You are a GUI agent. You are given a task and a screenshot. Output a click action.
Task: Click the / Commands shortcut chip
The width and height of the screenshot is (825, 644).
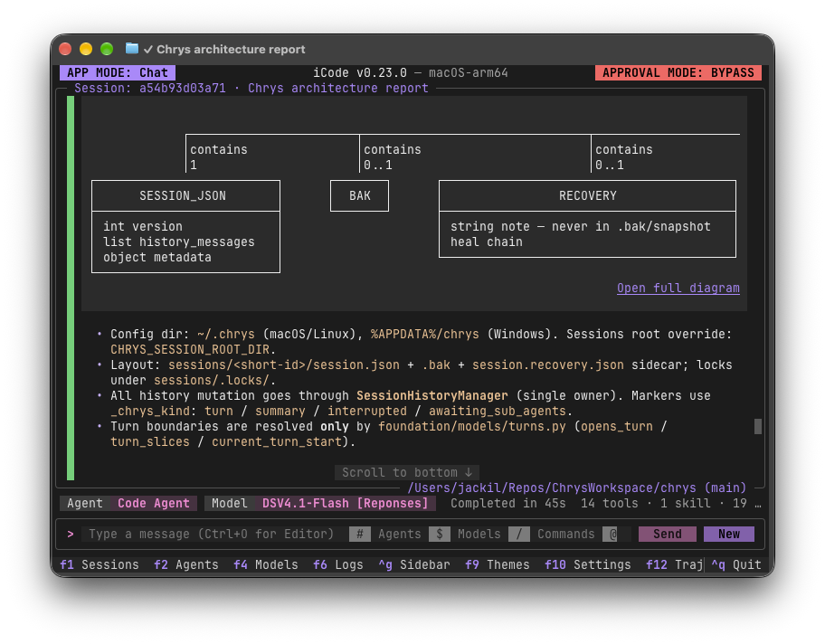coord(552,534)
